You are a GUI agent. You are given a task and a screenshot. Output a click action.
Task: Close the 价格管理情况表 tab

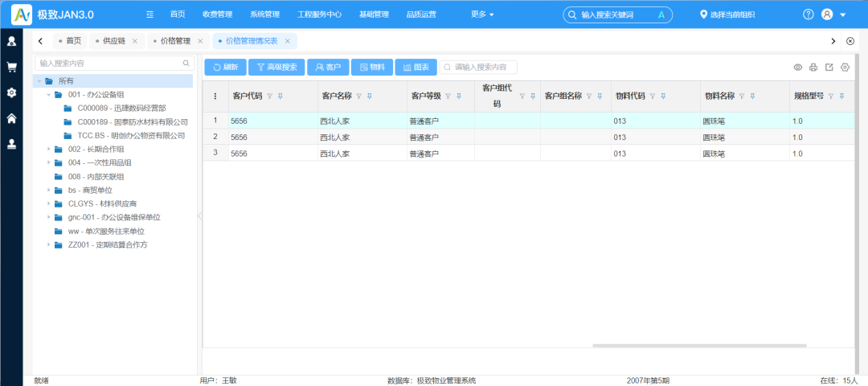coord(287,41)
